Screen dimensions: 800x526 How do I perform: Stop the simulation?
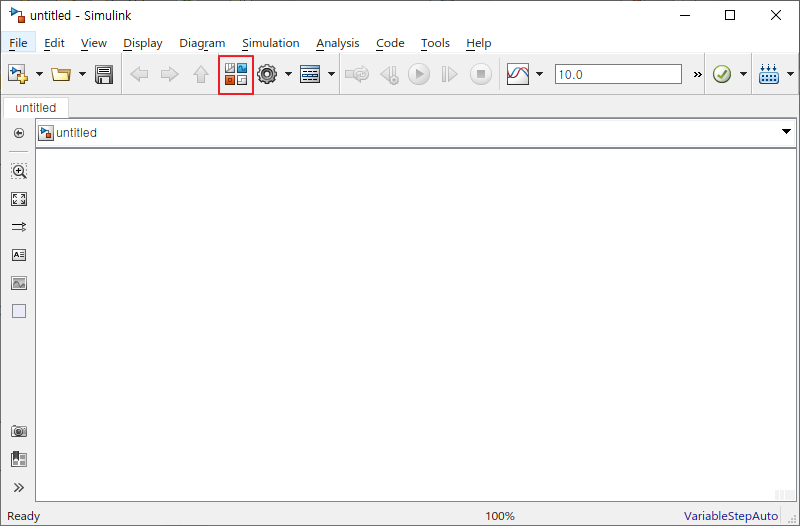481,74
